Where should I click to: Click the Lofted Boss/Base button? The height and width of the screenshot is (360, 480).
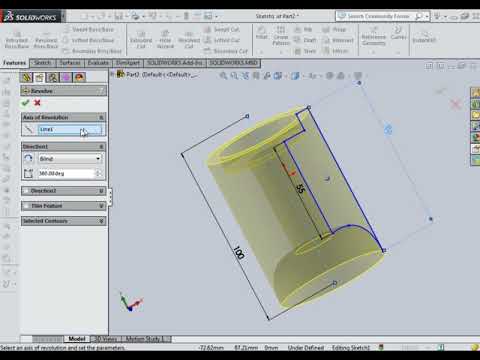point(89,40)
